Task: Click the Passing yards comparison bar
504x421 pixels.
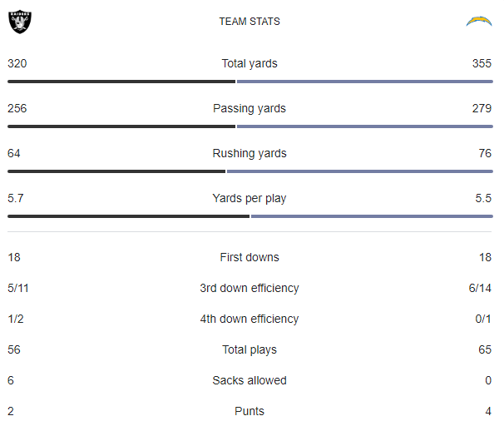Action: (x=250, y=126)
